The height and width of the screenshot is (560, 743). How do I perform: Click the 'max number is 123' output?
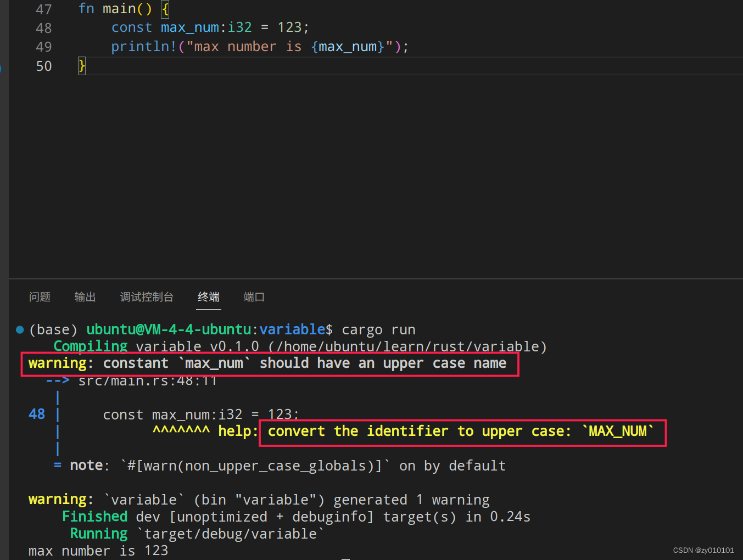click(x=98, y=551)
